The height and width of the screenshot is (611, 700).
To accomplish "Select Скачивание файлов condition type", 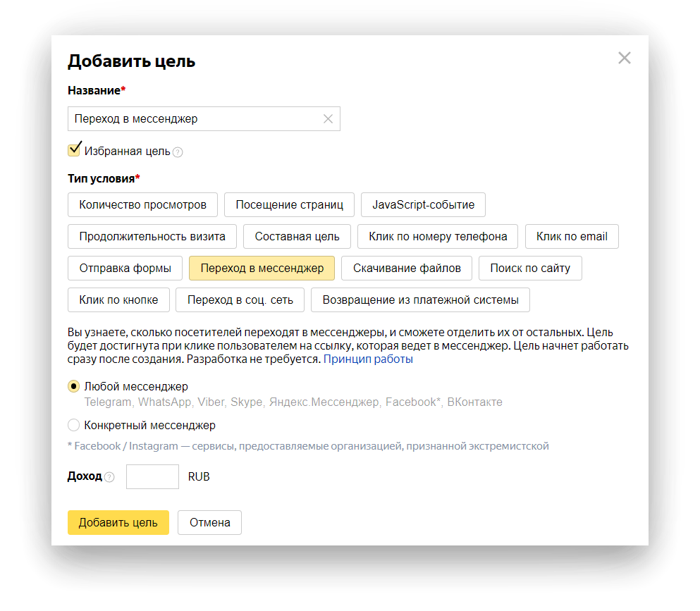I will (407, 269).
